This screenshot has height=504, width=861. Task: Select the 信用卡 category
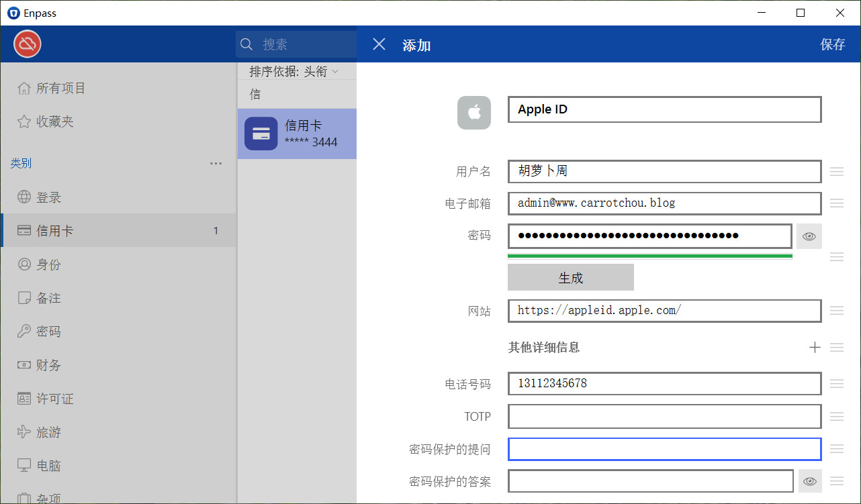pos(118,231)
